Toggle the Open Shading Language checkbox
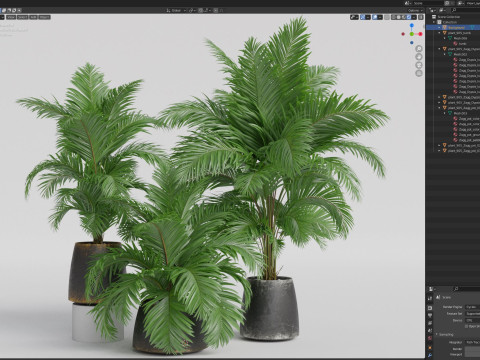The height and width of the screenshot is (360, 480). coord(466,326)
